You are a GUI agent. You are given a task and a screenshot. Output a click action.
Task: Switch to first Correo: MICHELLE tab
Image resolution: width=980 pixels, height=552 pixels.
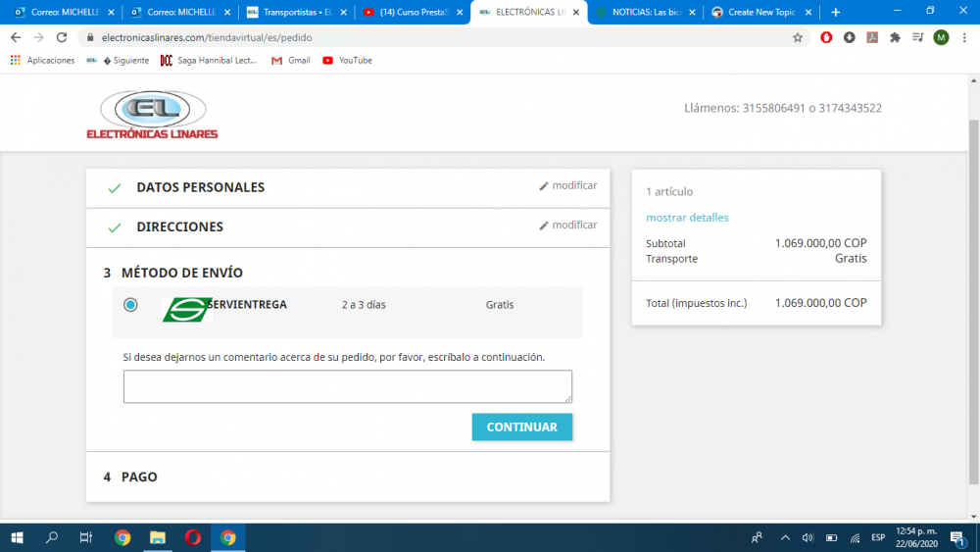(63, 13)
